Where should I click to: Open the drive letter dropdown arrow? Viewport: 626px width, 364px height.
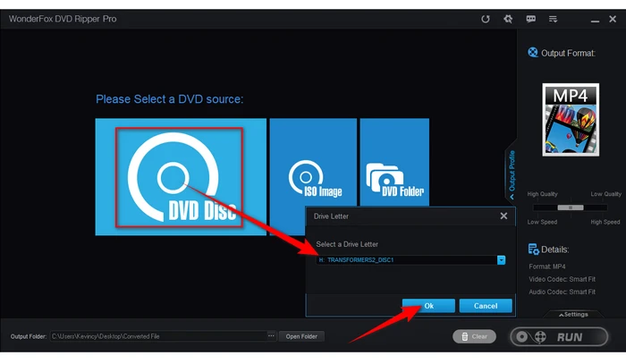click(501, 260)
